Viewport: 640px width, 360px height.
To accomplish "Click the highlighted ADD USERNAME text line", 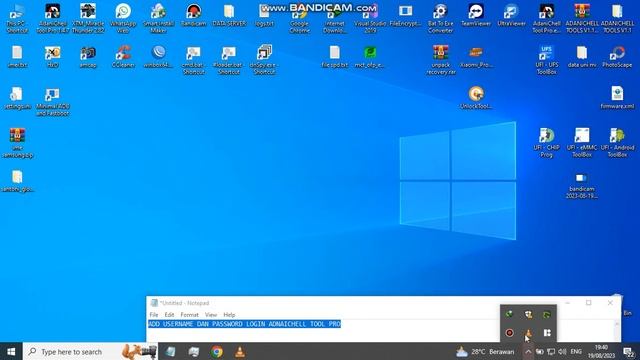I will (244, 324).
